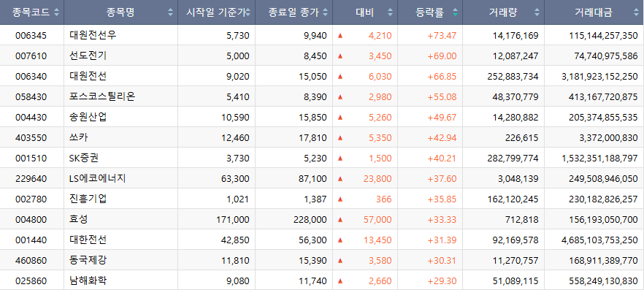Select stock name 송원산업
The image size is (644, 290).
click(88, 118)
